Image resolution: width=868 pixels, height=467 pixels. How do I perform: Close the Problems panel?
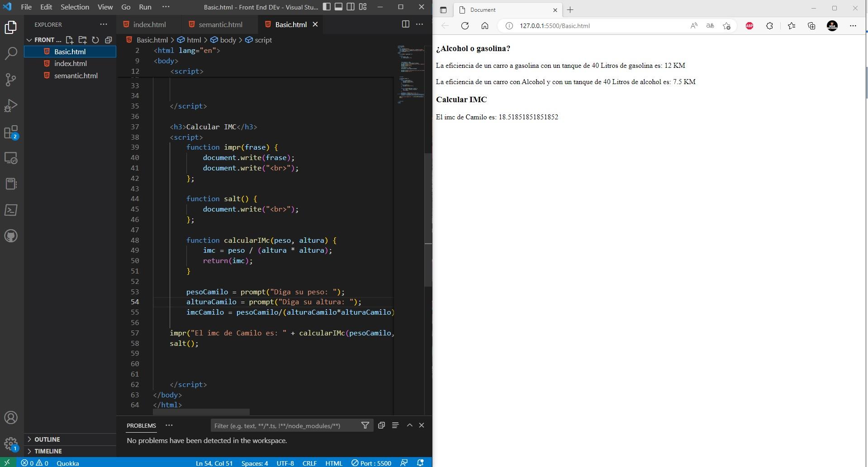point(422,425)
